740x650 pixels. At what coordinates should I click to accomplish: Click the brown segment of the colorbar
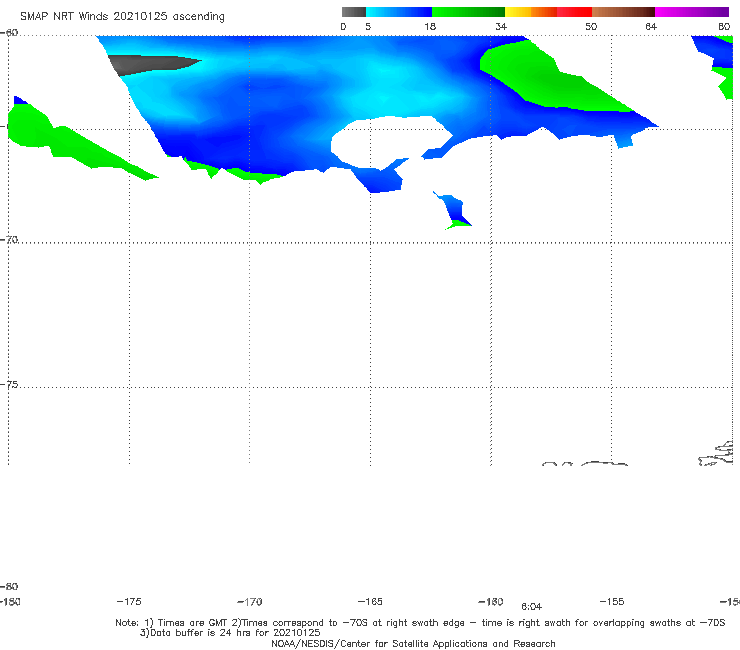coord(623,12)
